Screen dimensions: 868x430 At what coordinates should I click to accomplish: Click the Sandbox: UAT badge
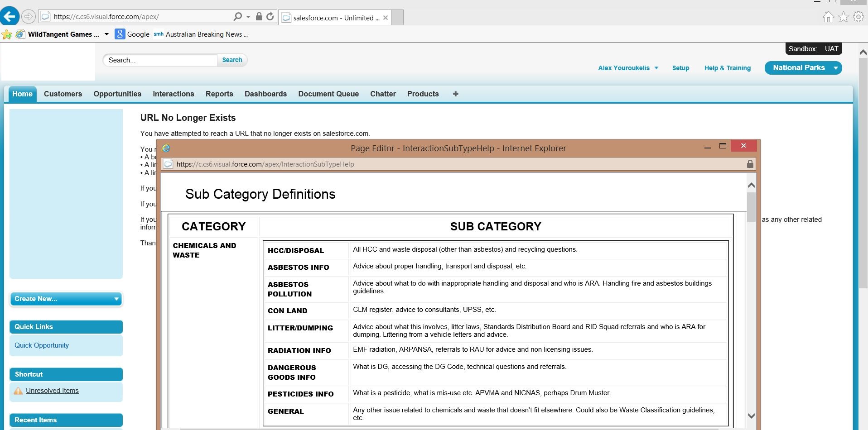tap(813, 49)
